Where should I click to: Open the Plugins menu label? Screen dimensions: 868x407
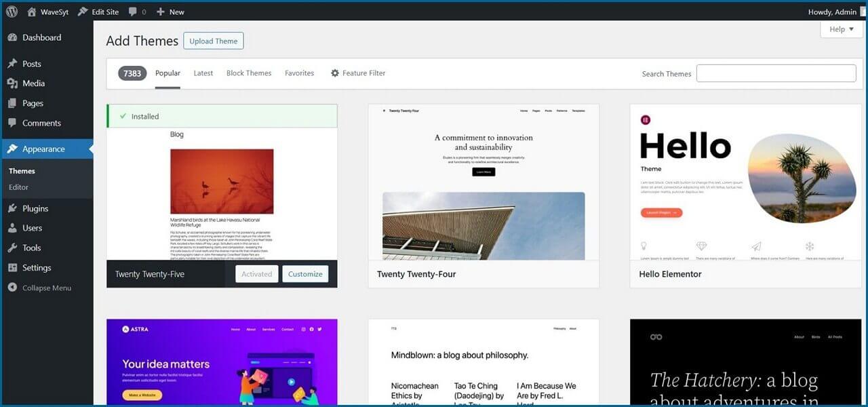[x=35, y=208]
